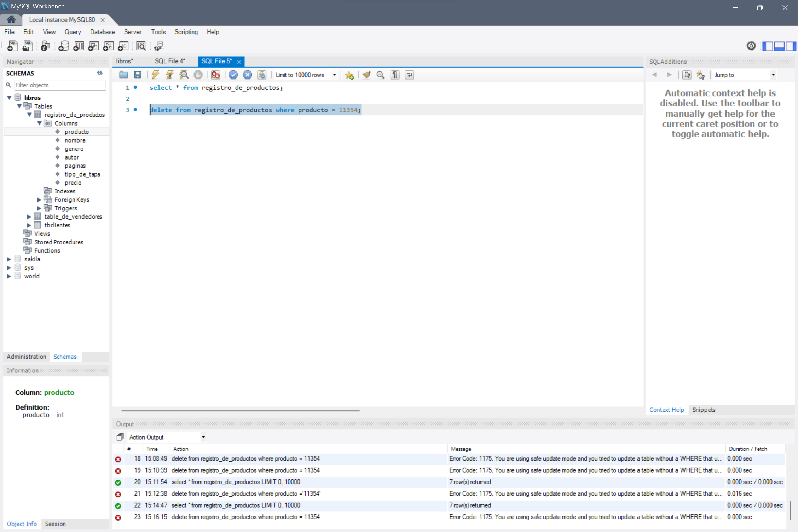The image size is (798, 532).
Task: Show the find panel magnifier icon
Action: pos(381,75)
